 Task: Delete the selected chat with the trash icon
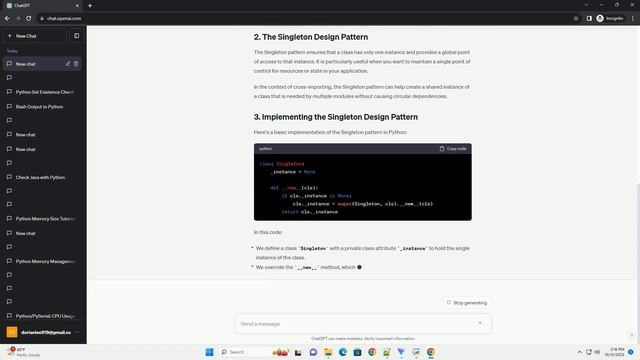coord(76,64)
